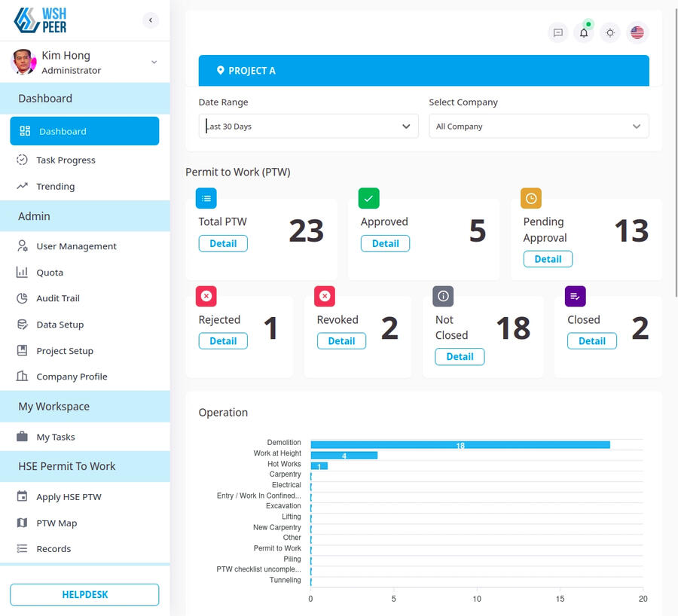
Task: Click the HELPDESK button
Action: (x=84, y=594)
